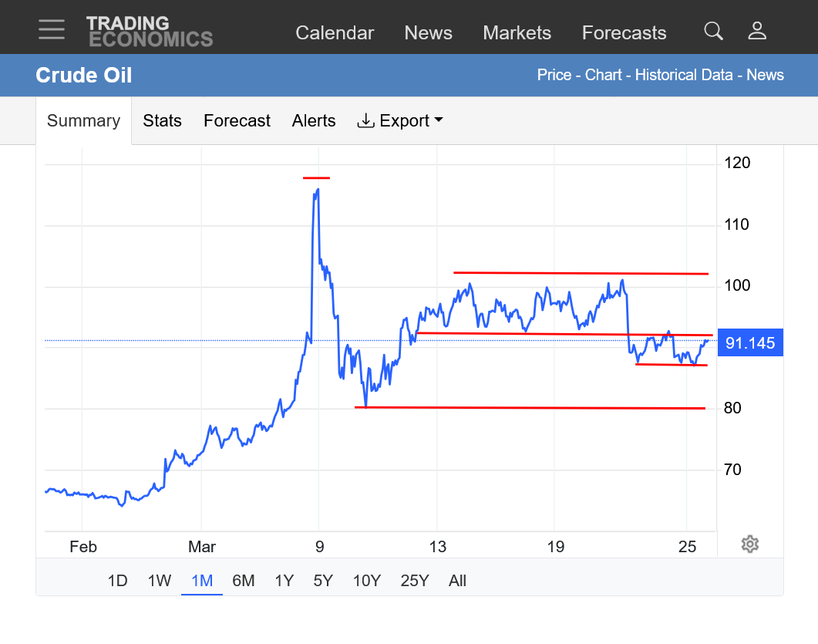Switch chart to 6M range
This screenshot has width=818, height=644.
243,581
